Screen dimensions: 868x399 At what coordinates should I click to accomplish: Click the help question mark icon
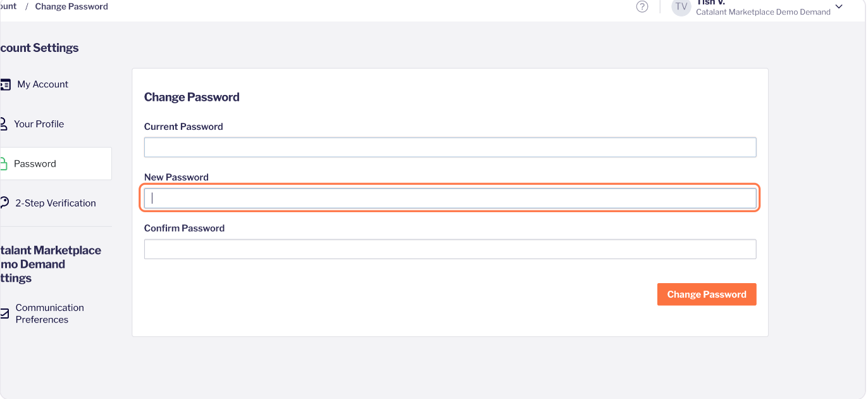[642, 7]
